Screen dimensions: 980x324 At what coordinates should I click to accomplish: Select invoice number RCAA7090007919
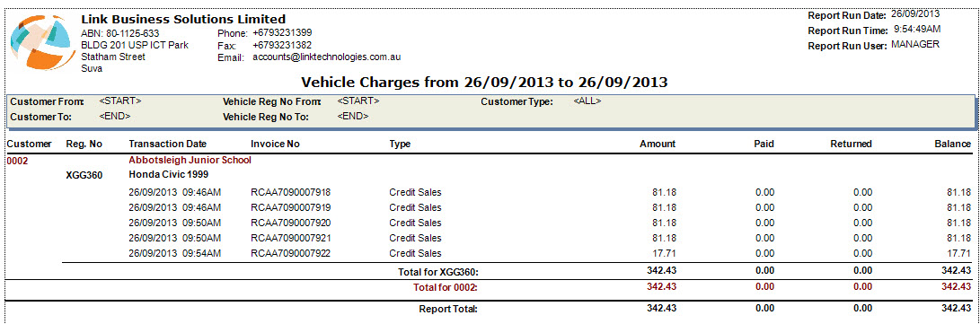tap(291, 207)
